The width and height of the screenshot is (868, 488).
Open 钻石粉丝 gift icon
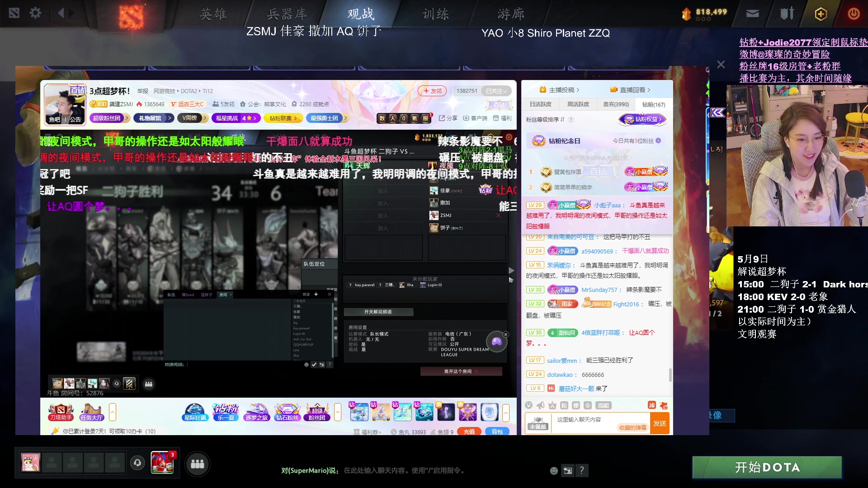(x=288, y=412)
